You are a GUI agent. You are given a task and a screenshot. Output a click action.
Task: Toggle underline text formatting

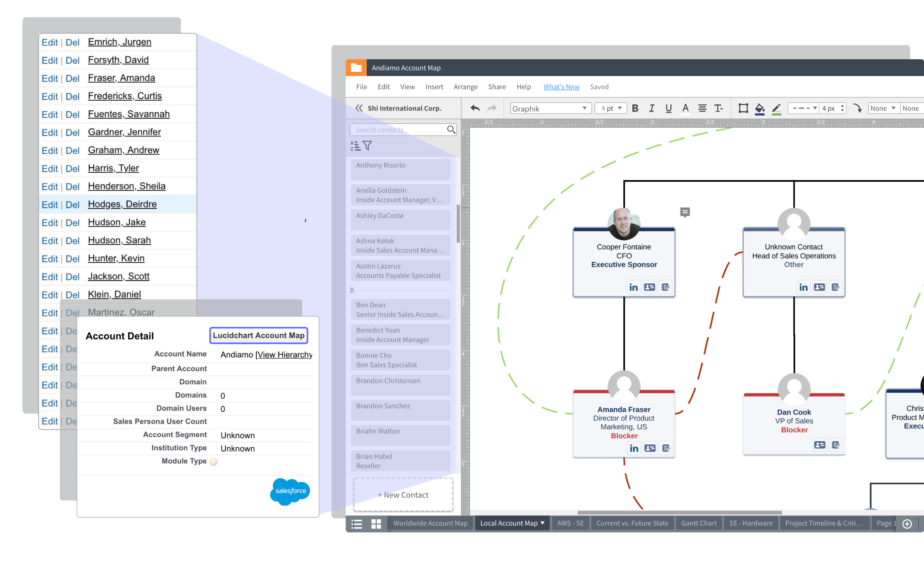668,108
